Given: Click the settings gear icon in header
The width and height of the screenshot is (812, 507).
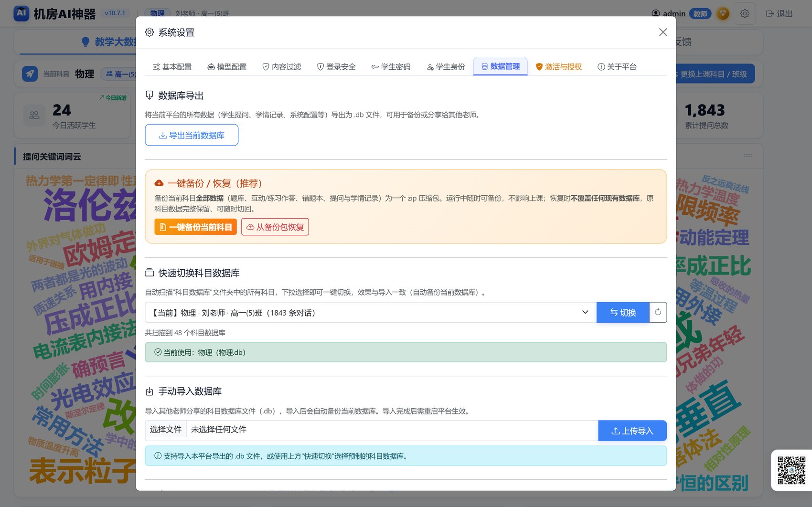Looking at the screenshot, I should pyautogui.click(x=745, y=14).
